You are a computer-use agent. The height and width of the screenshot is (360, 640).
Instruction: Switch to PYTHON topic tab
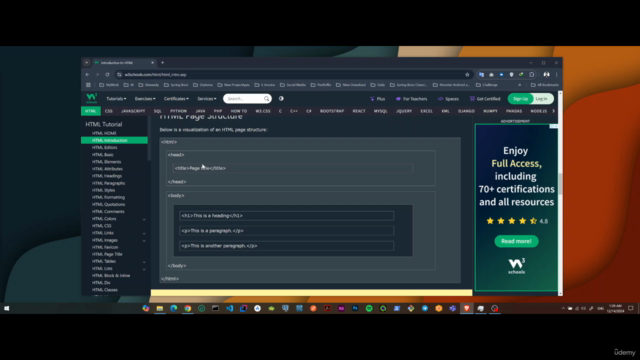pos(178,111)
